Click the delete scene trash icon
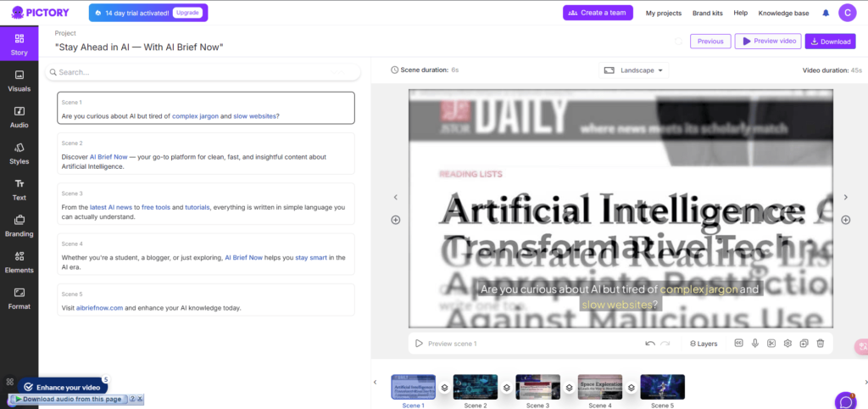This screenshot has width=868, height=409. pyautogui.click(x=821, y=343)
